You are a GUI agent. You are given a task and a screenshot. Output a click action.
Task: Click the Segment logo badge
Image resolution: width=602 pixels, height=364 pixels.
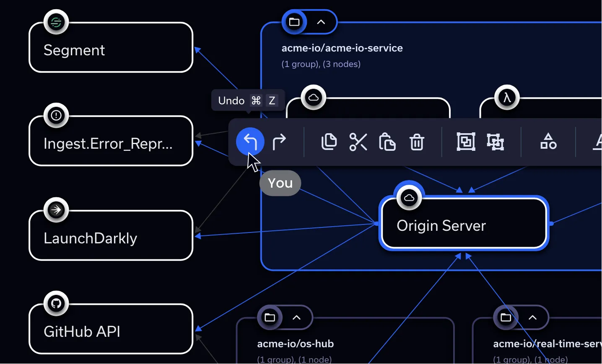(x=56, y=22)
